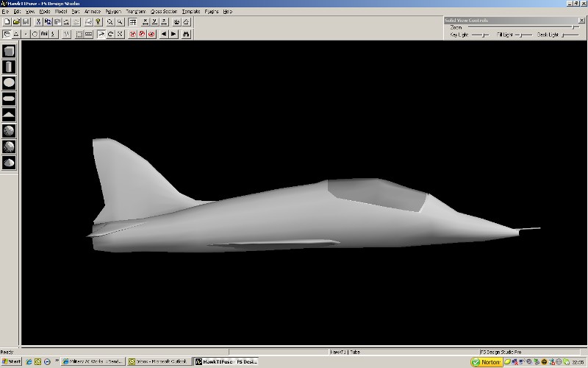The height and width of the screenshot is (368, 588).
Task: Open the Model menu
Action: pyautogui.click(x=61, y=12)
